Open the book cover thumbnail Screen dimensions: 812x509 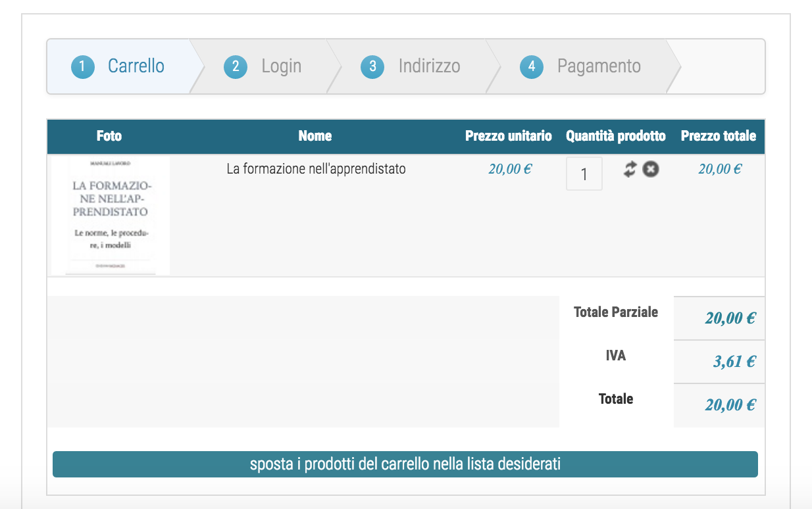point(111,216)
